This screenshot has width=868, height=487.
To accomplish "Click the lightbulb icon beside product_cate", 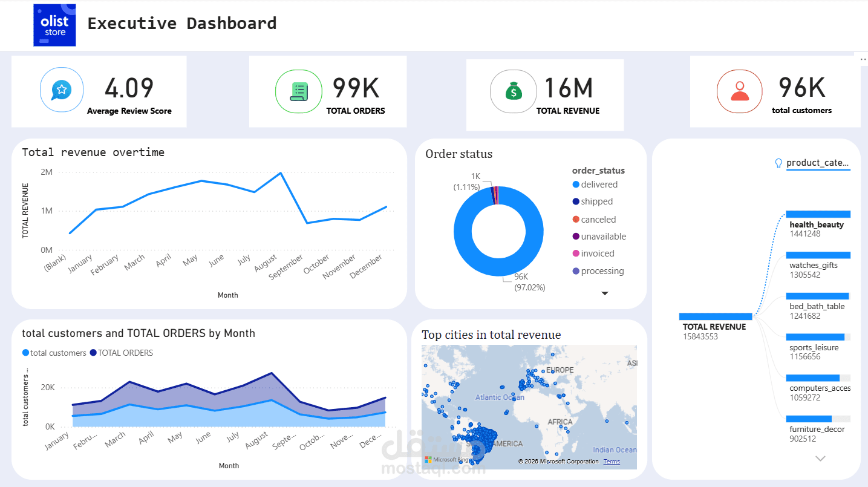I will [778, 163].
